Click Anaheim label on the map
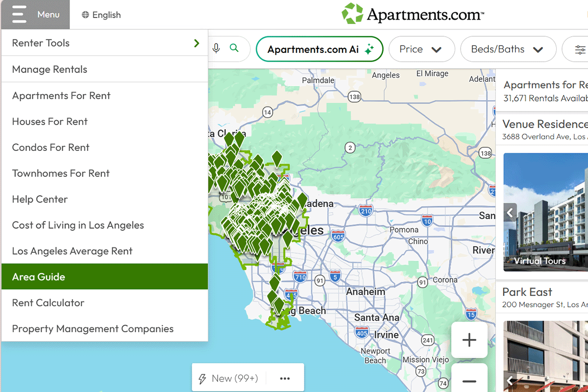588x392 pixels. [x=366, y=292]
